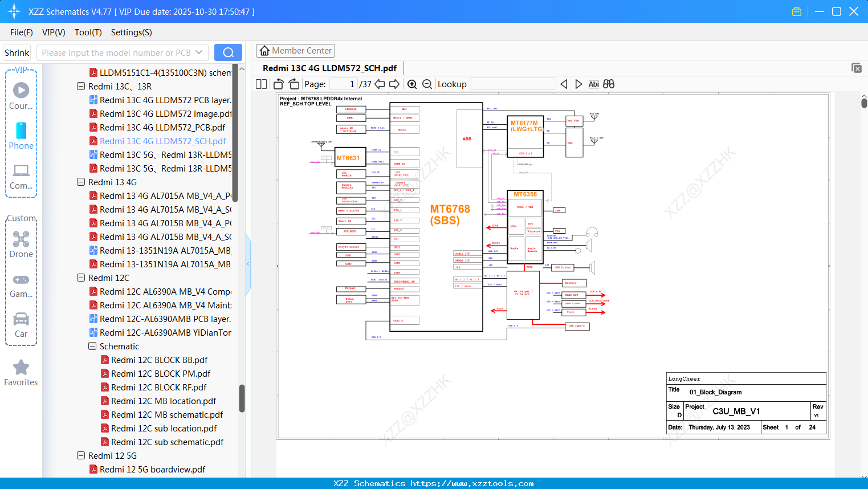This screenshot has height=489, width=868.
Task: Open the Tool(T) menu
Action: pyautogui.click(x=88, y=32)
